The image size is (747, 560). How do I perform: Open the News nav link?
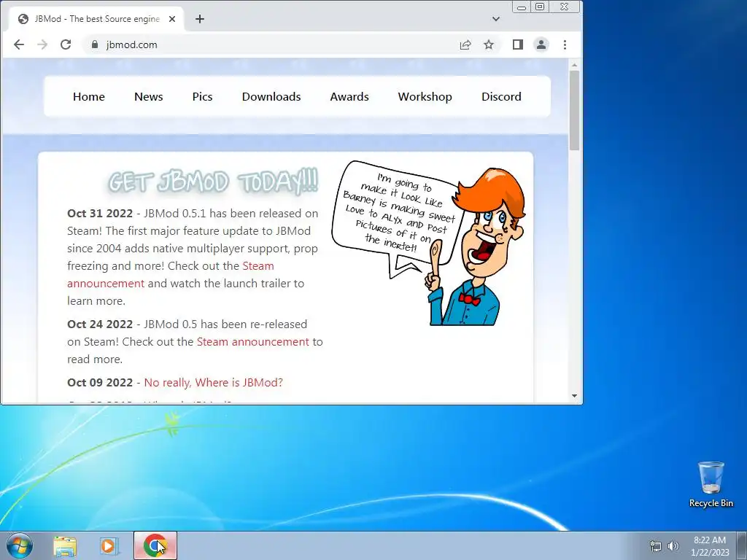[x=149, y=97]
